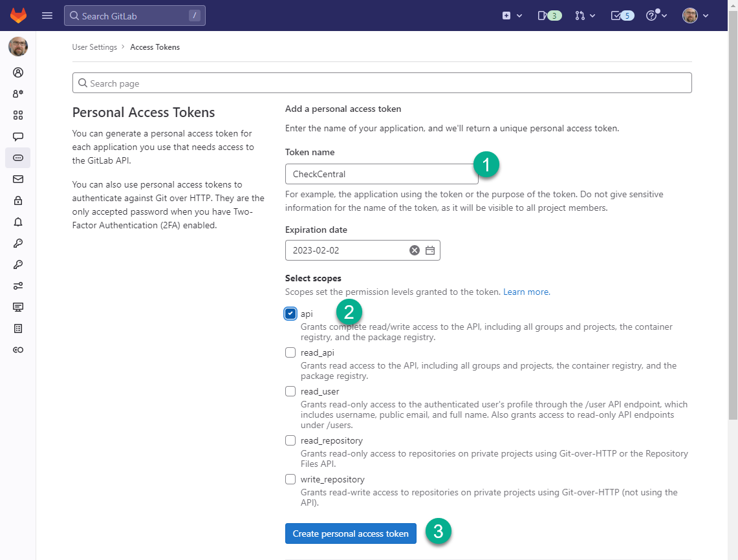Viewport: 738px width, 560px height.
Task: Expand the create new plus dropdown
Action: [512, 16]
